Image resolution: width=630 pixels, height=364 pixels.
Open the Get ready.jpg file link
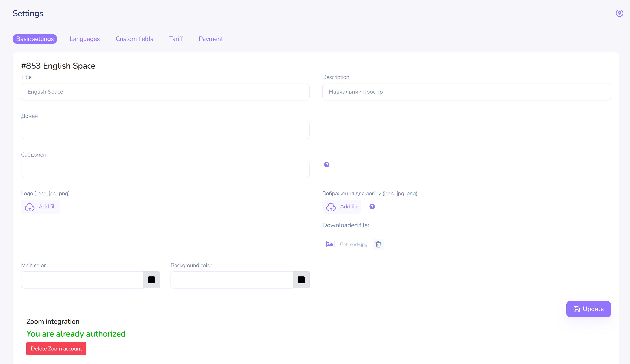[x=353, y=244]
